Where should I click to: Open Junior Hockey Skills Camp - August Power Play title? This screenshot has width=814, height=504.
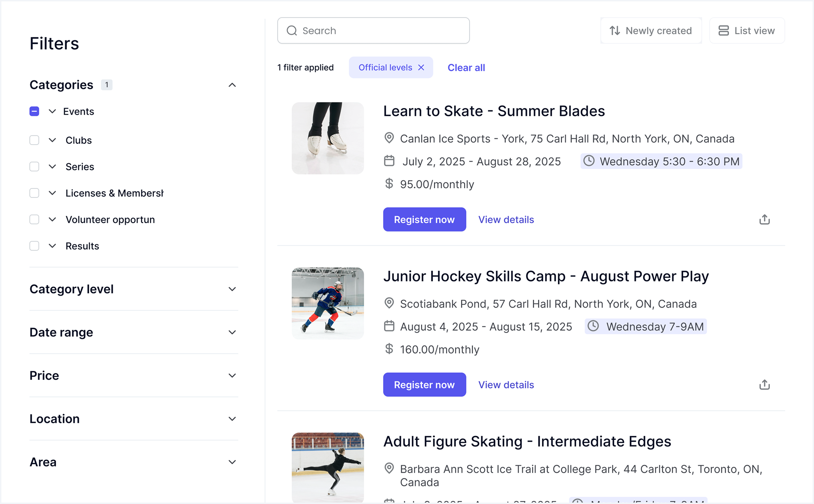[x=546, y=276]
